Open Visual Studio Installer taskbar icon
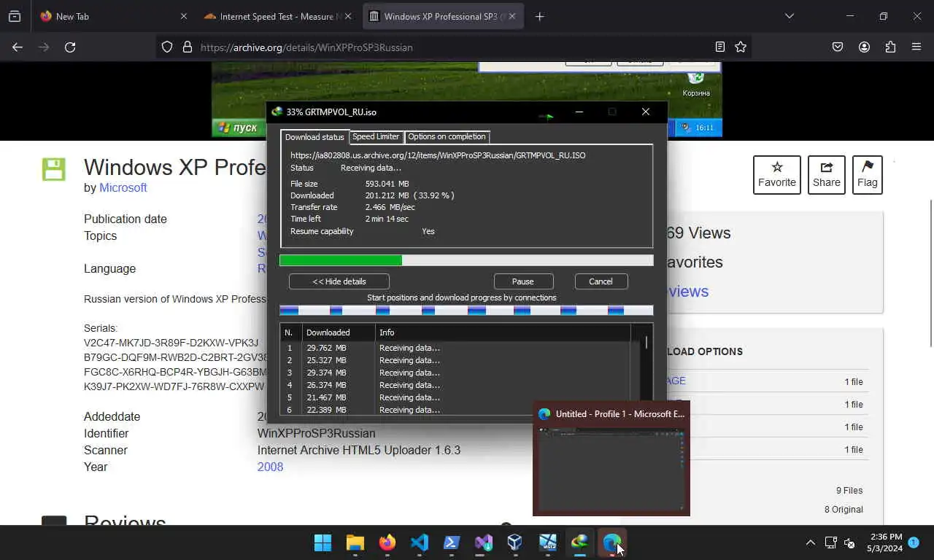This screenshot has height=560, width=934. 484,542
